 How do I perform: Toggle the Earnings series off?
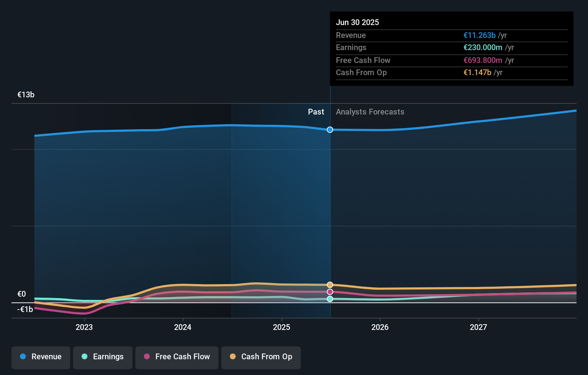103,357
